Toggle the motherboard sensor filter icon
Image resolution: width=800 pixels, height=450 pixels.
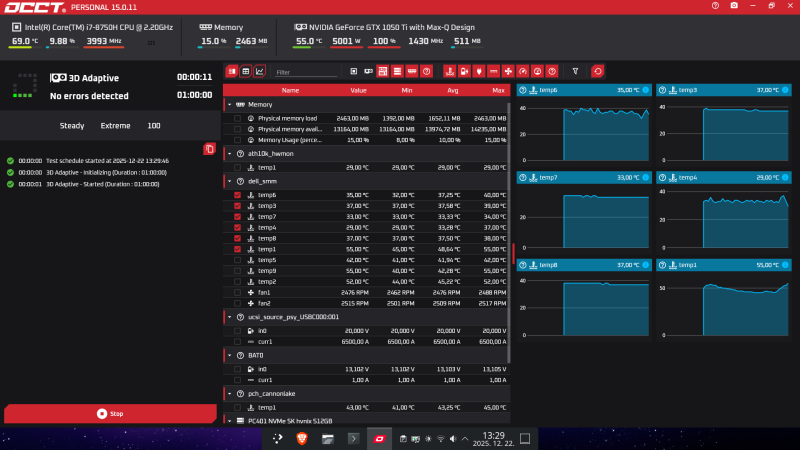click(383, 71)
